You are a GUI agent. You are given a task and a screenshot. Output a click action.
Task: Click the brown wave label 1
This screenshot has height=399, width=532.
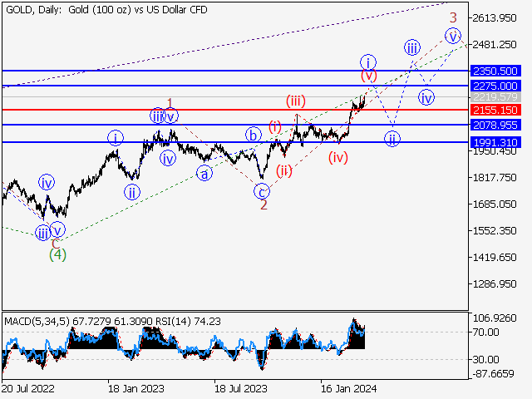click(170, 103)
